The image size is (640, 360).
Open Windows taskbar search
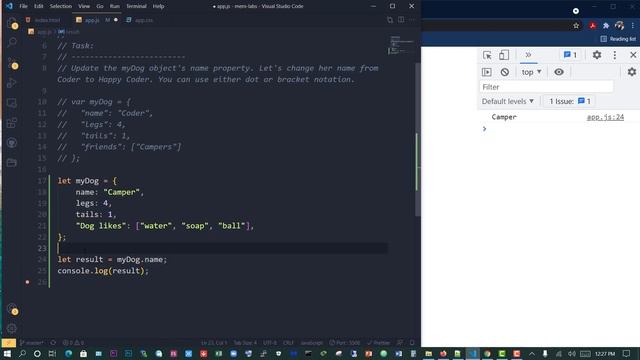(x=22, y=353)
